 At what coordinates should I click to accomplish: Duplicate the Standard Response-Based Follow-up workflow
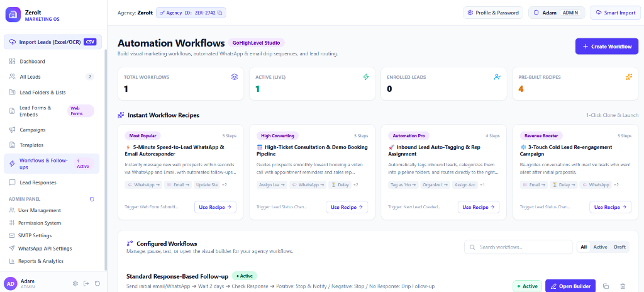[606, 286]
